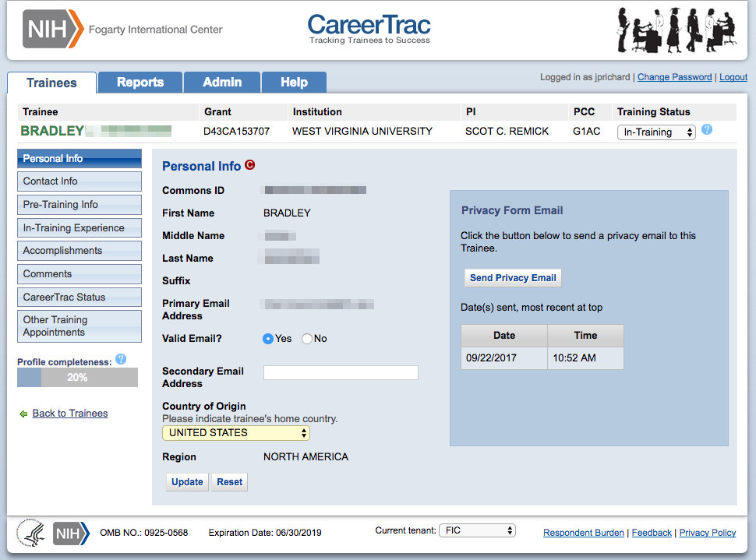Open Comments section
756x560 pixels.
tap(79, 273)
